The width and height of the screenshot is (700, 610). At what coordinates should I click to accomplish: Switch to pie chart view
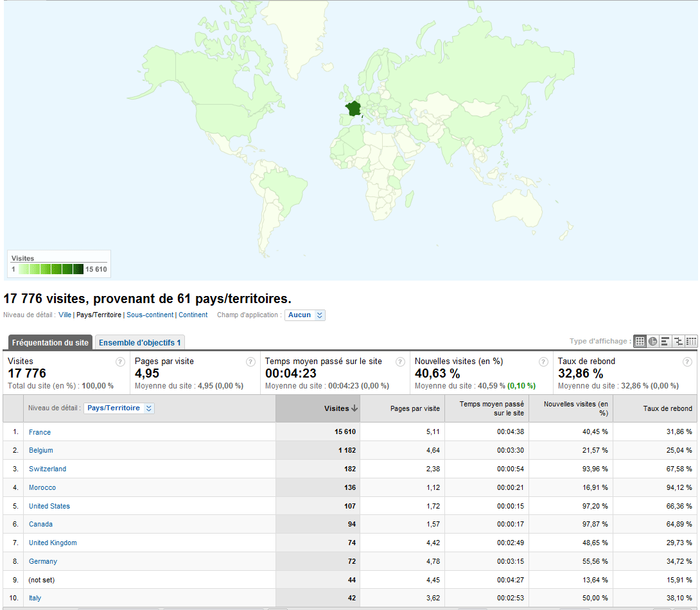[x=652, y=342]
